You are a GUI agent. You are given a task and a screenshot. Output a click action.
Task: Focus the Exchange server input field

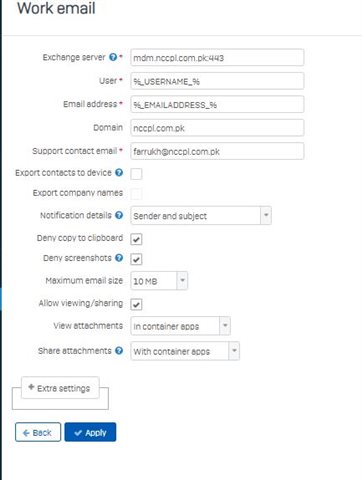click(x=217, y=58)
